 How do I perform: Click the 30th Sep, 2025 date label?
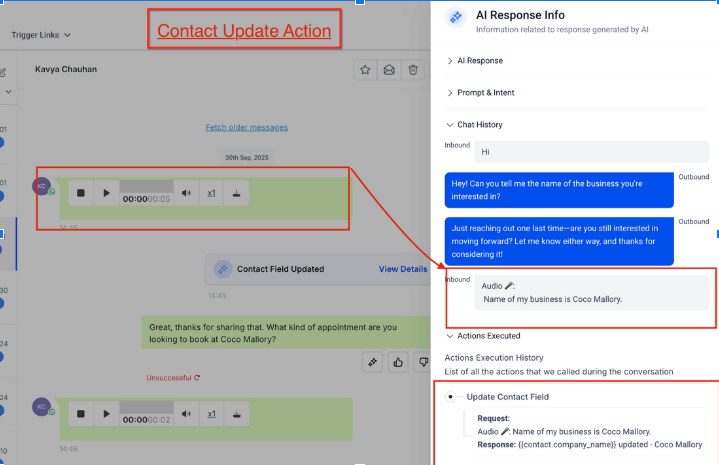(247, 157)
